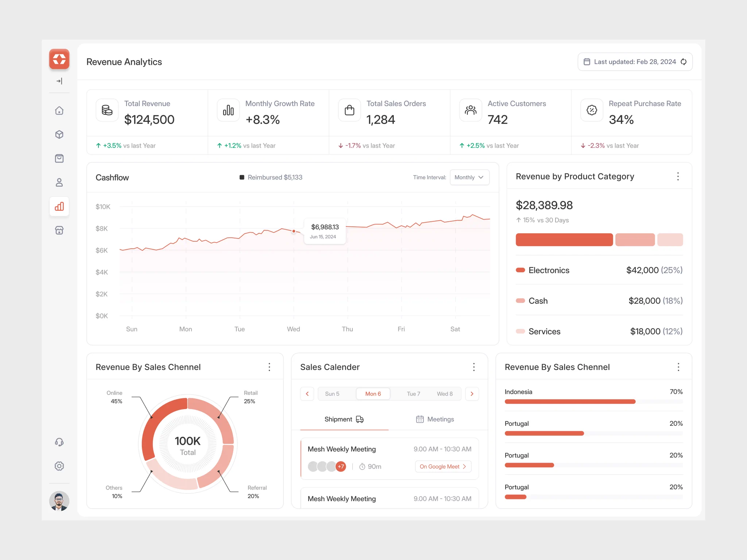Viewport: 747px width, 560px height.
Task: Click the -2.3% vs last Year text
Action: pos(609,145)
